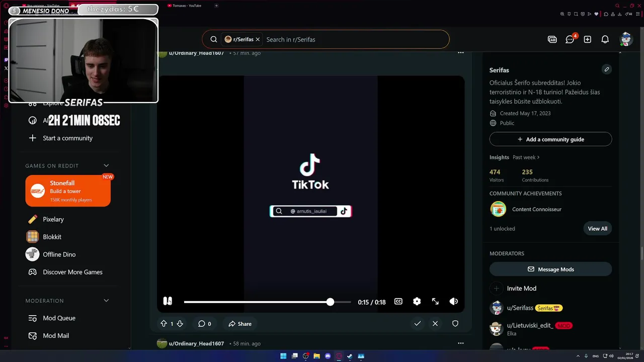Image resolution: width=644 pixels, height=362 pixels.
Task: Collapse the Games on Reddit section
Action: [106, 165]
